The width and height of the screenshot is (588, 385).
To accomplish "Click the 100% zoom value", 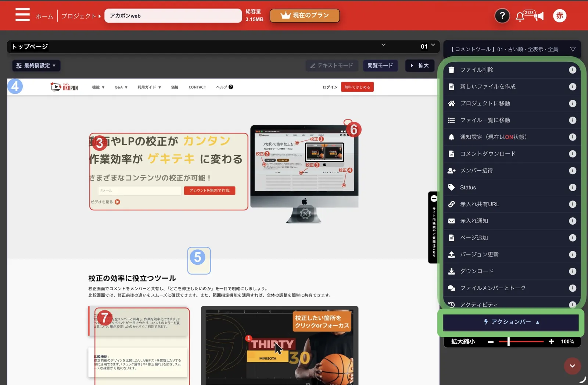I will (567, 342).
